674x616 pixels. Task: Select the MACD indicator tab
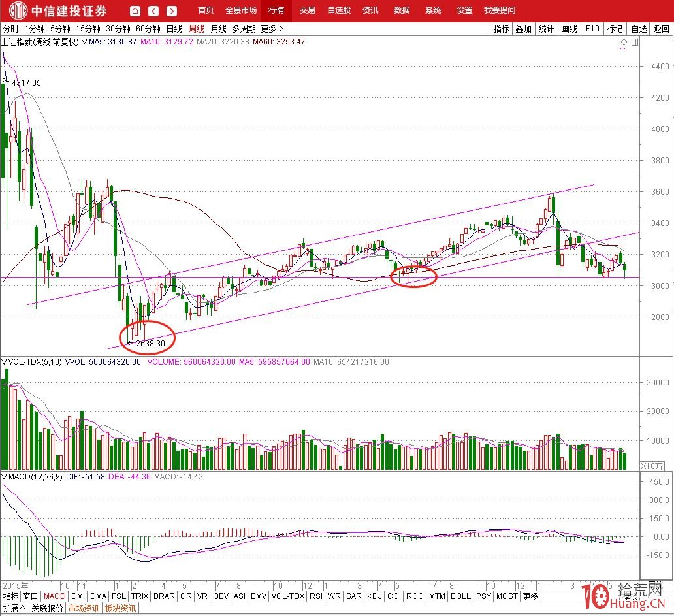tap(55, 596)
